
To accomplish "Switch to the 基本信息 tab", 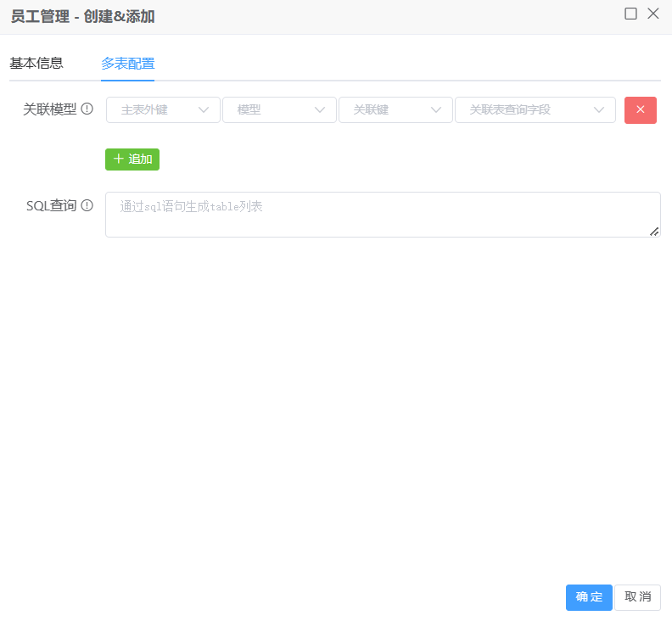I will (x=36, y=64).
